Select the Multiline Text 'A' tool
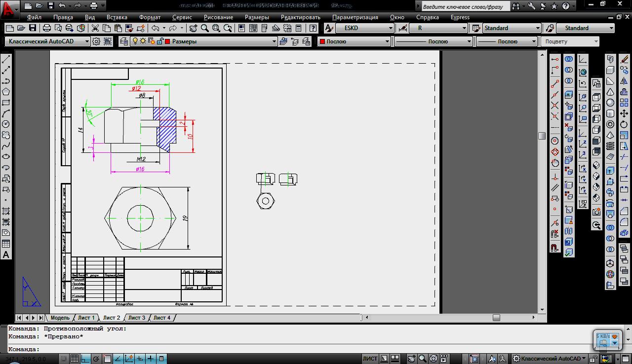Screen dimensions: 632x364 6,255
